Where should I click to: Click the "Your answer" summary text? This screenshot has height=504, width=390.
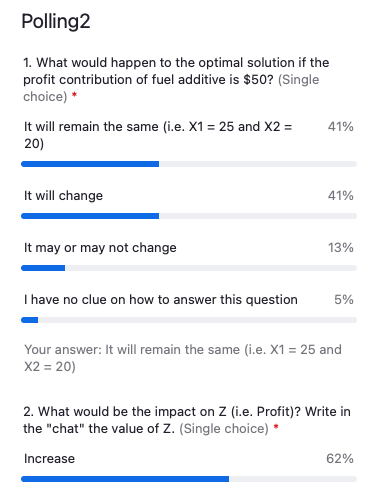pyautogui.click(x=183, y=358)
